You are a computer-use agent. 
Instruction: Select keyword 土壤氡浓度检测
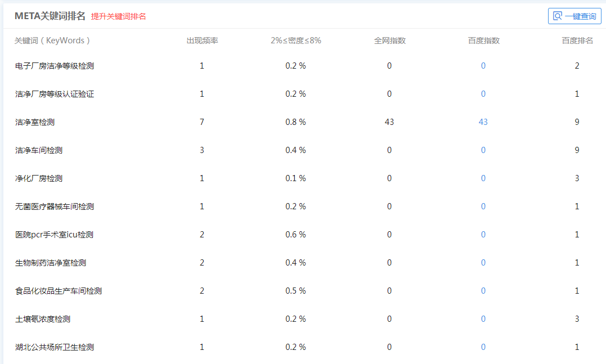click(43, 319)
